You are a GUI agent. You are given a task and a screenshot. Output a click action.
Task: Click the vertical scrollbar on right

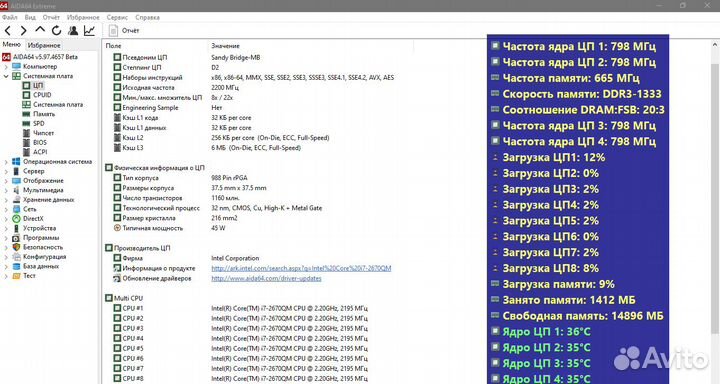click(x=714, y=198)
